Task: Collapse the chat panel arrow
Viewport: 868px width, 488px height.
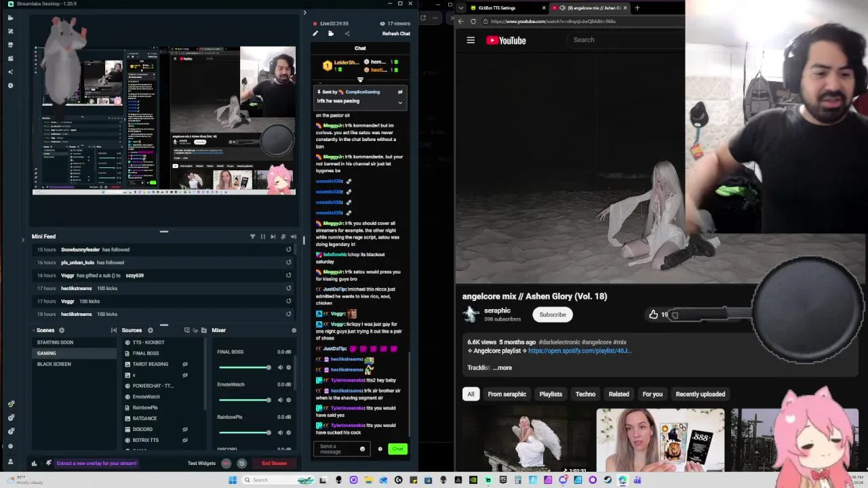Action: 304,12
